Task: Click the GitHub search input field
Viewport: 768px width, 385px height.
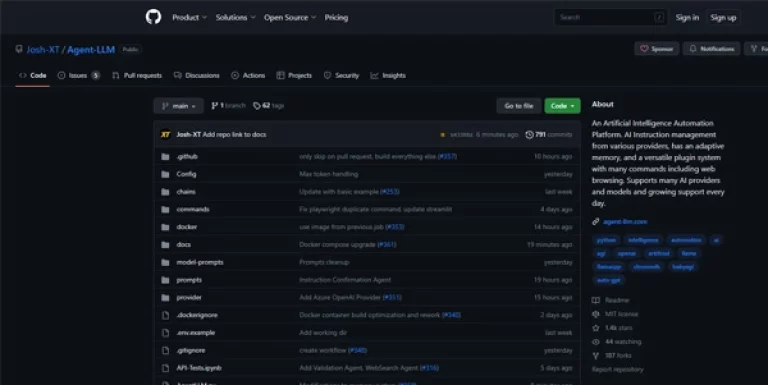Action: coord(611,18)
